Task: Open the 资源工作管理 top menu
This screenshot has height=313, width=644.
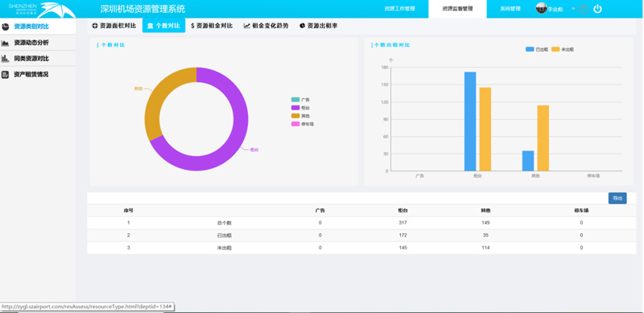Action: [399, 9]
